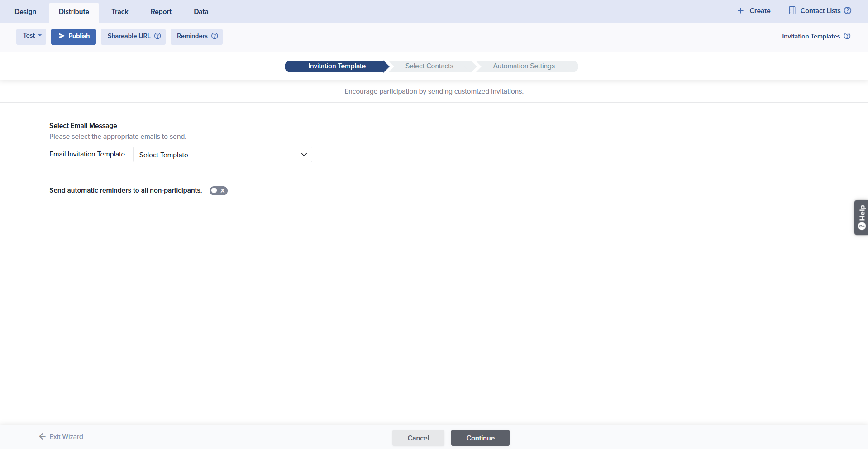Image resolution: width=868 pixels, height=449 pixels.
Task: Click the Exit Wizard back arrow icon
Action: click(43, 436)
